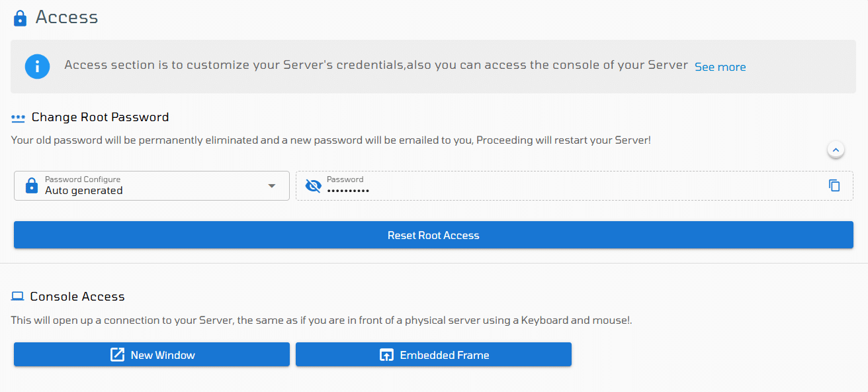
Task: Select the Auto generated combo box
Action: coord(152,185)
